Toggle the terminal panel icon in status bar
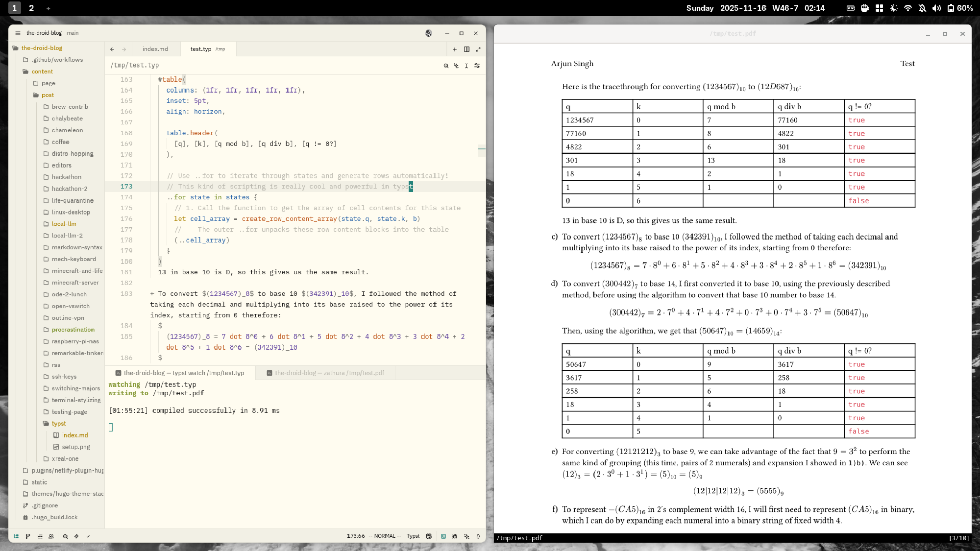 pyautogui.click(x=443, y=536)
